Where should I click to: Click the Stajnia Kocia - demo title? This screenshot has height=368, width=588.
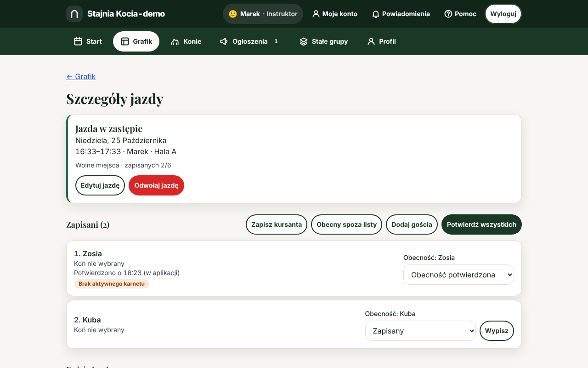coord(126,14)
